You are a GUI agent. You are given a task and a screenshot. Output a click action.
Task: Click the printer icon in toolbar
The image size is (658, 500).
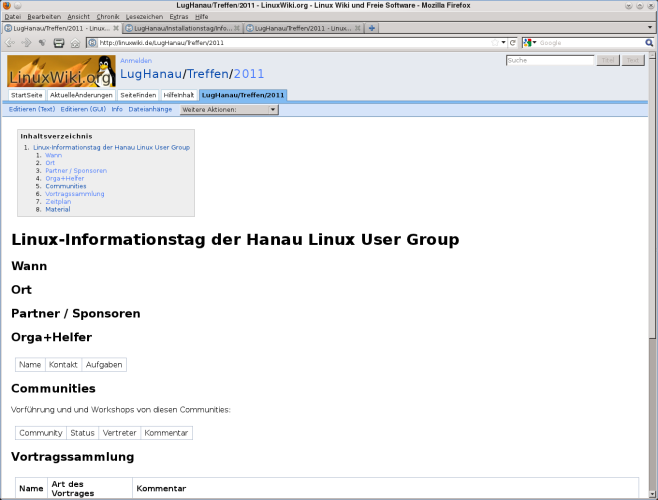coord(59,43)
